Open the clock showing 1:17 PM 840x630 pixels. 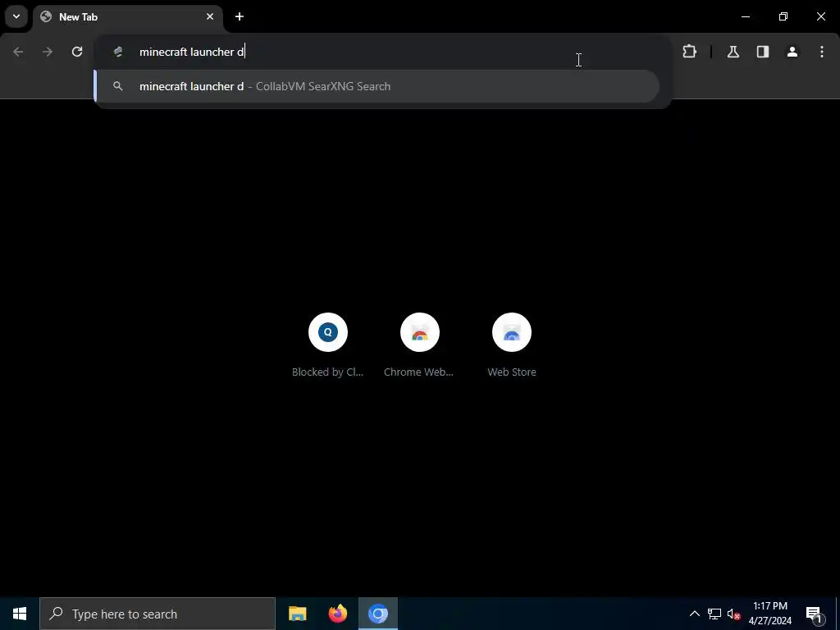click(x=770, y=614)
